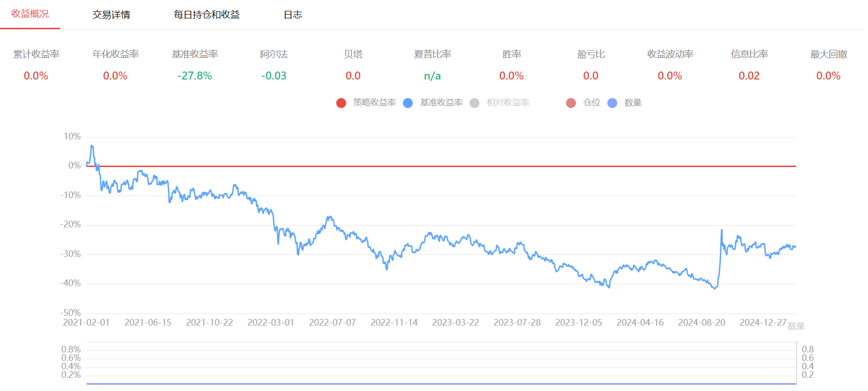
Task: Click the 2024-08-20 x-axis date label
Action: point(702,322)
